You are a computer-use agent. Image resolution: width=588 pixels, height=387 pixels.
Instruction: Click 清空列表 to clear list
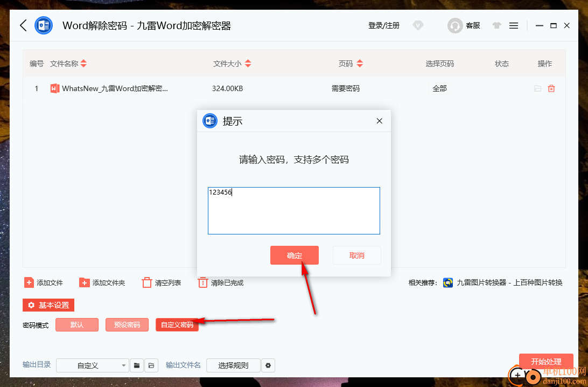point(161,282)
